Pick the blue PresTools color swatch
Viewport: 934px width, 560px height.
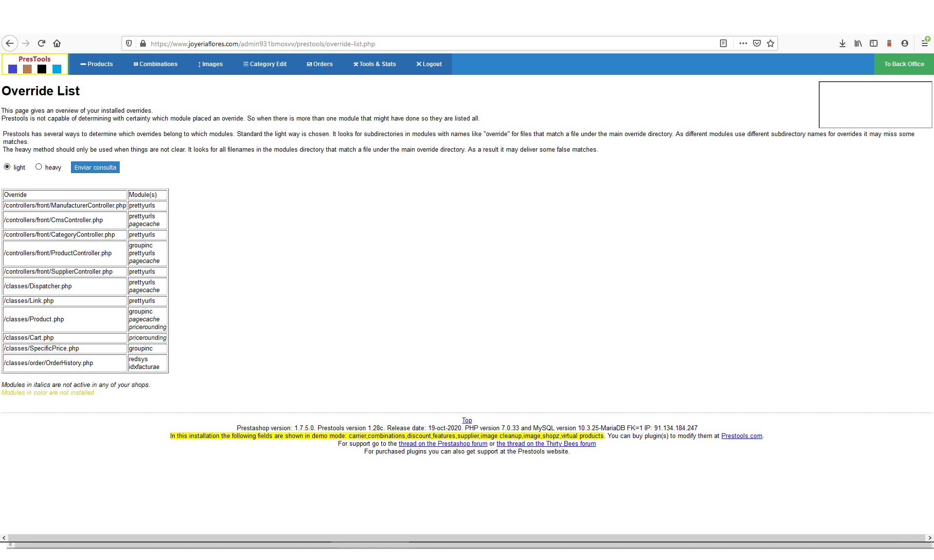pyautogui.click(x=13, y=69)
